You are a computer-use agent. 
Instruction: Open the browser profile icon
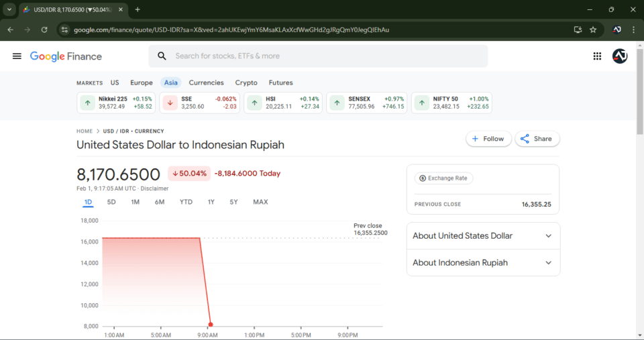pos(616,30)
